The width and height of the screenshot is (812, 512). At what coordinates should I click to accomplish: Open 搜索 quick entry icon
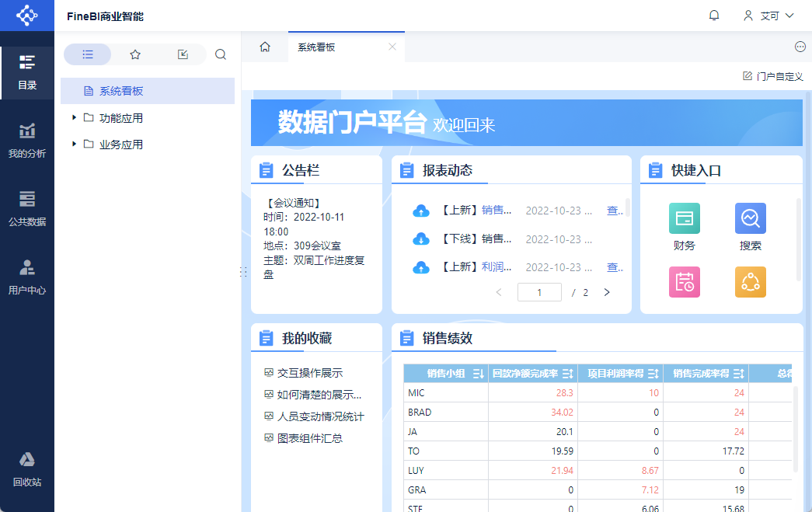[750, 219]
